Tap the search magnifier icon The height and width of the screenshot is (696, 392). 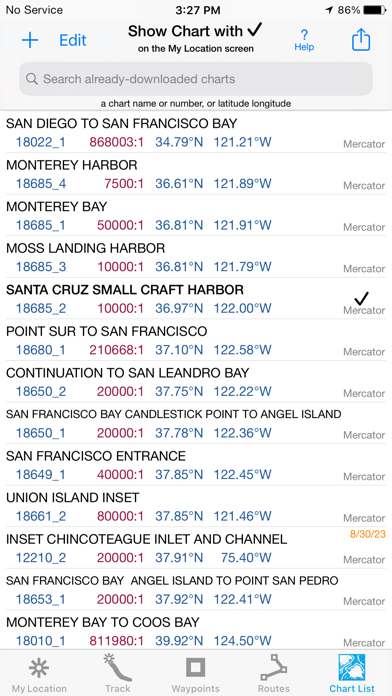click(32, 79)
